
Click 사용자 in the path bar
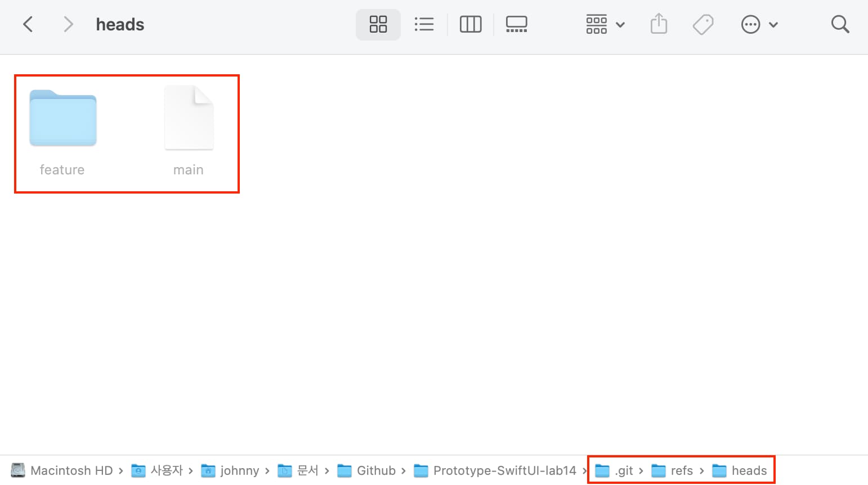[157, 470]
